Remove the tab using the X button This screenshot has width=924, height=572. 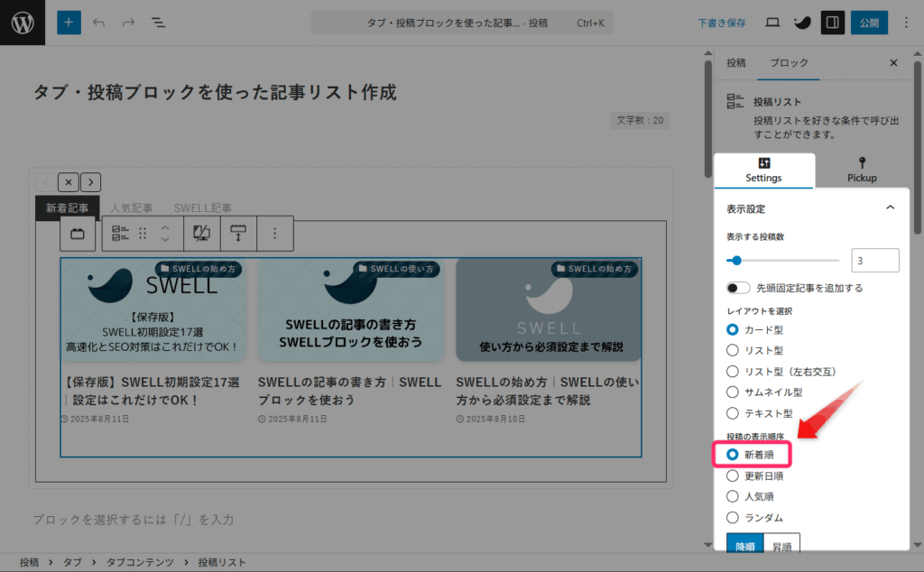coord(69,182)
